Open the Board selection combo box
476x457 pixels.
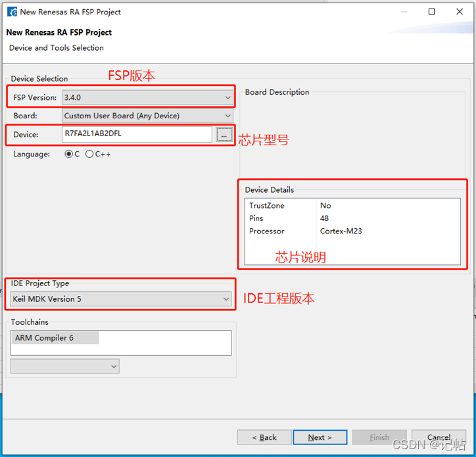[147, 116]
